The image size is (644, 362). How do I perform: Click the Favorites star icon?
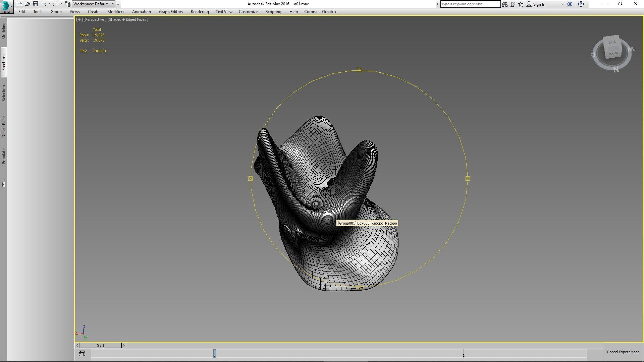point(521,4)
